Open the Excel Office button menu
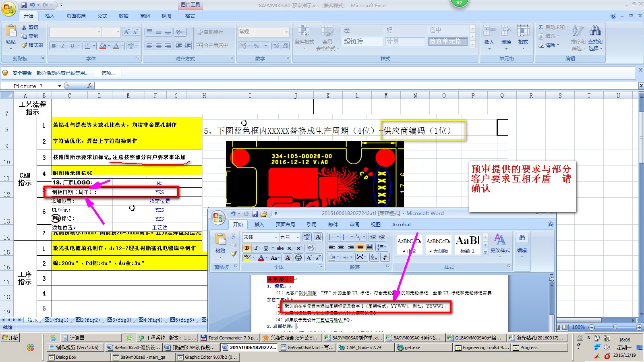Image resolution: width=644 pixels, height=362 pixels. tap(9, 8)
